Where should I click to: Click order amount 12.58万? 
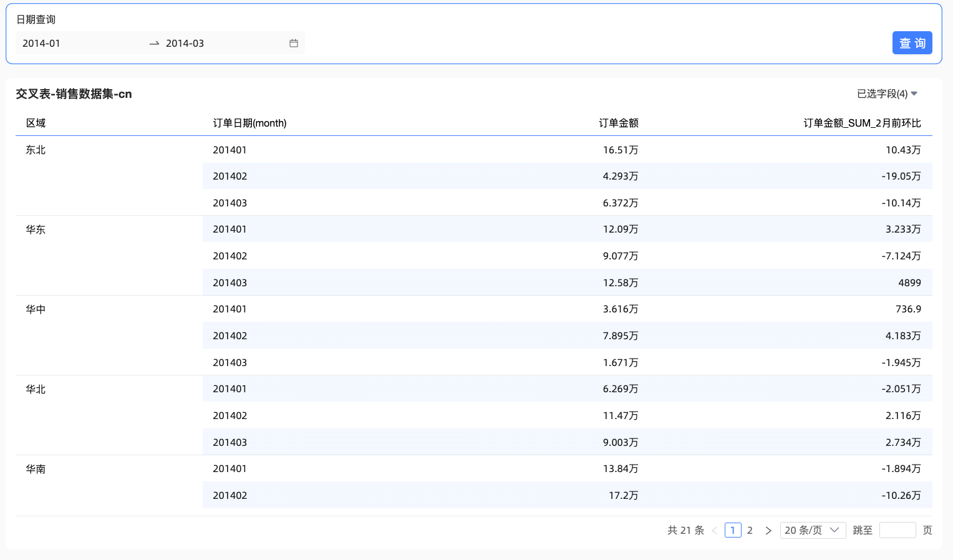[621, 282]
